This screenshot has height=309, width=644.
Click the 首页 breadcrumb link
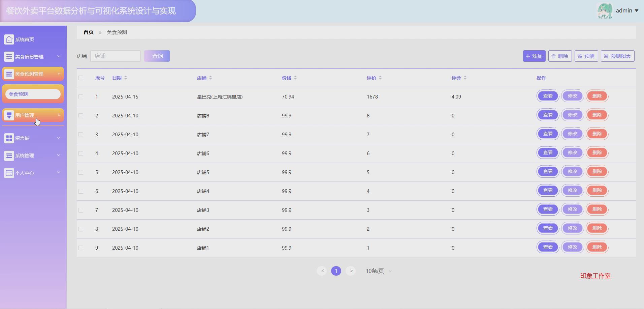pos(88,32)
